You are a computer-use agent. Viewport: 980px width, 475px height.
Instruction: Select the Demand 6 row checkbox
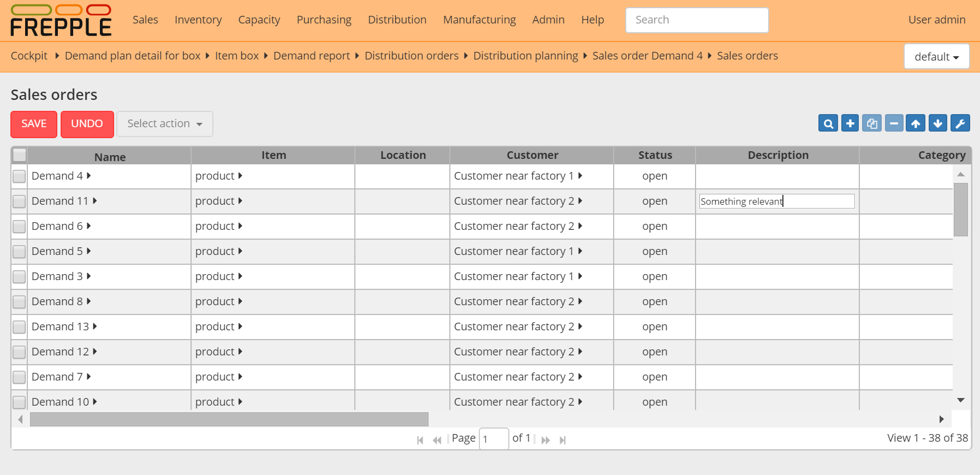coord(19,227)
